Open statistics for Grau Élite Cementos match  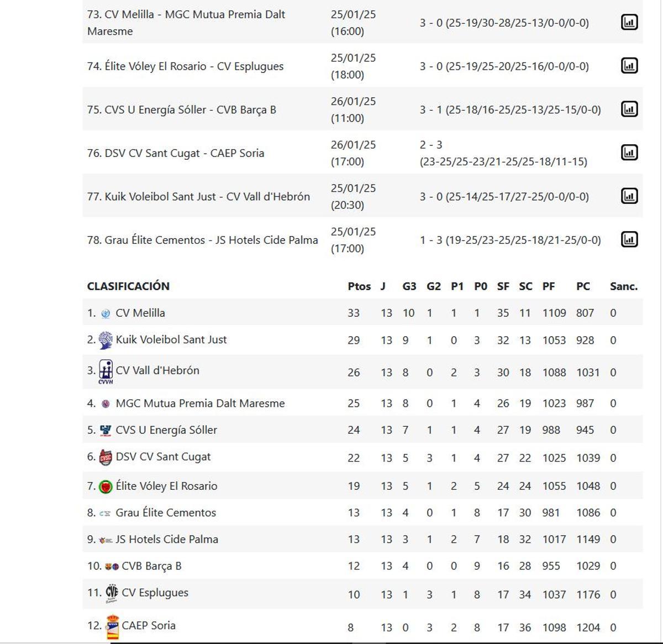(x=629, y=240)
